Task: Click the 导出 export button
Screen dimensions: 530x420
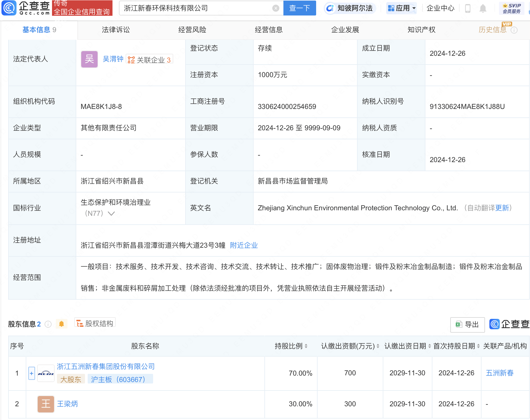Action: pos(467,325)
